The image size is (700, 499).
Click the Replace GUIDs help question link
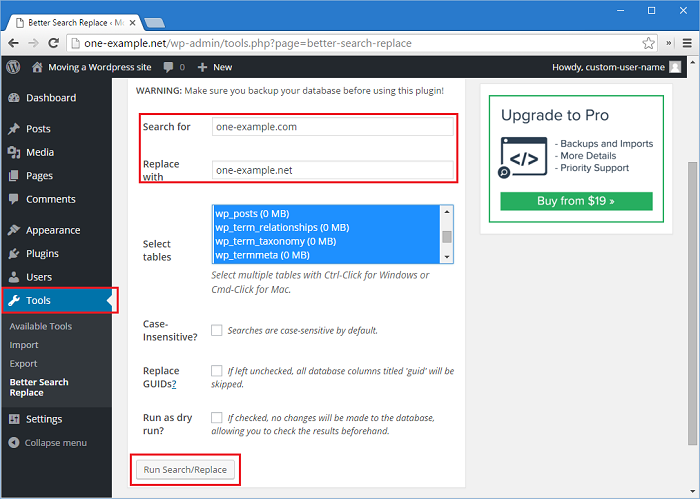pyautogui.click(x=174, y=384)
